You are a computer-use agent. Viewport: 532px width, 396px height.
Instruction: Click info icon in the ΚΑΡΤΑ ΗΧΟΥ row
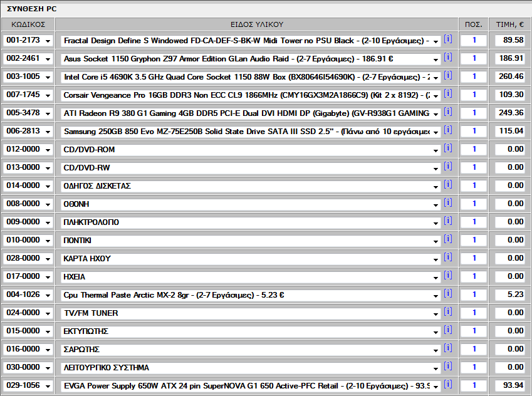coord(448,258)
